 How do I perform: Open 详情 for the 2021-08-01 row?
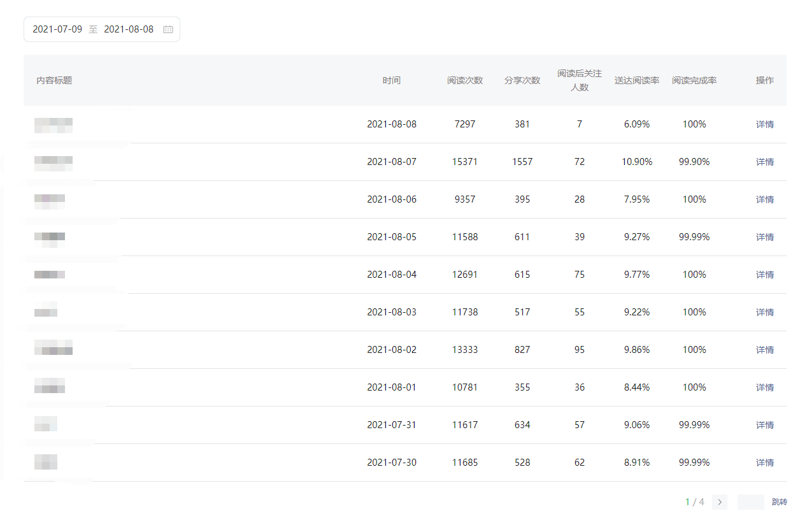(764, 387)
